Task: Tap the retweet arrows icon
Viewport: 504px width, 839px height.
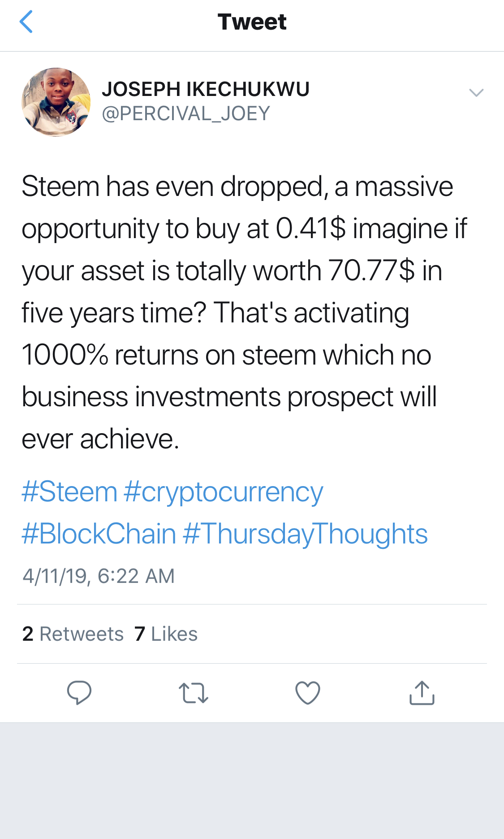Action: point(193,693)
